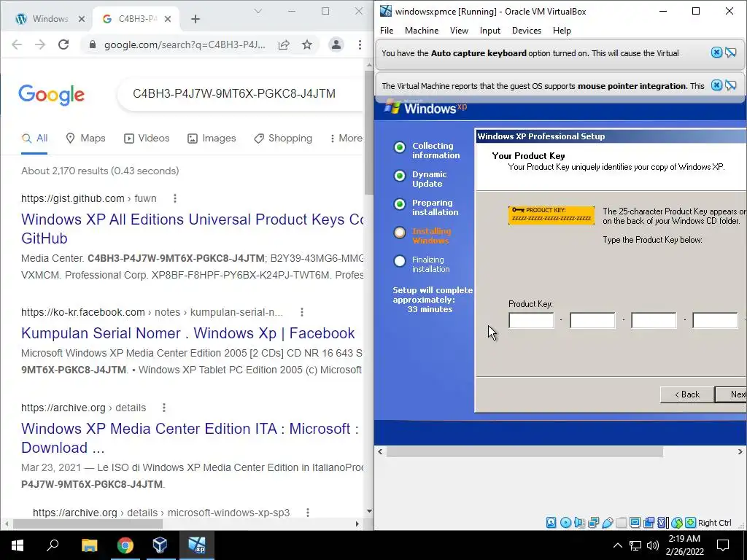
Task: Open Windows XP Media Center Edition ITA link
Action: click(190, 438)
